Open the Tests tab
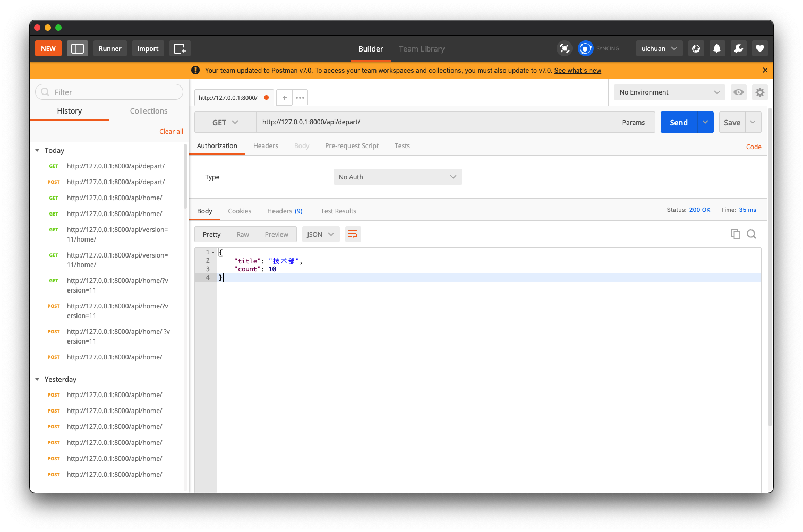Viewport: 803px width, 532px height. pyautogui.click(x=402, y=146)
